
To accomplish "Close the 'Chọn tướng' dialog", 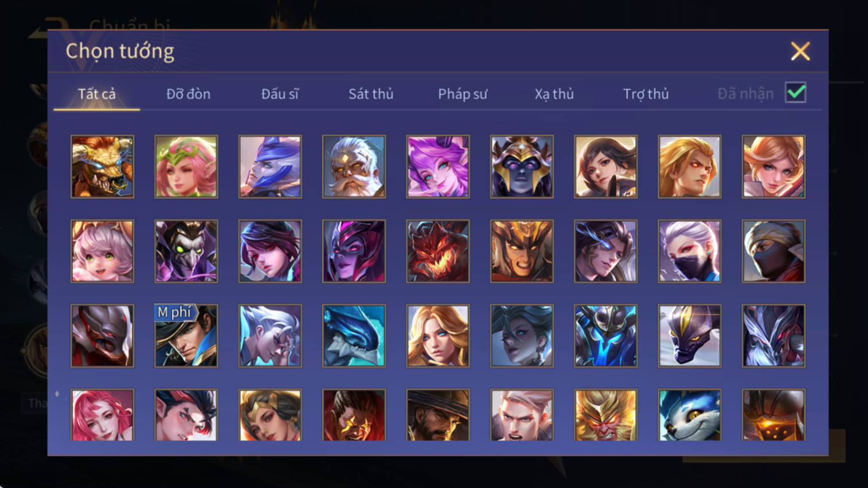I will 800,51.
